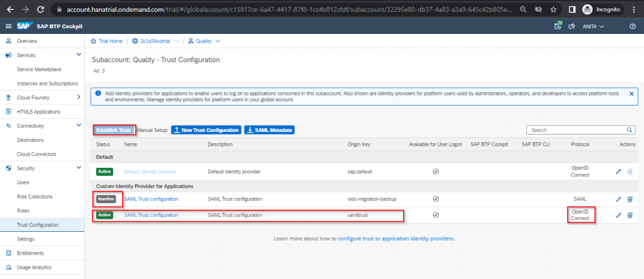644x279 pixels.
Task: Open the Quality subaccount breadcrumb dropdown
Action: tap(218, 41)
